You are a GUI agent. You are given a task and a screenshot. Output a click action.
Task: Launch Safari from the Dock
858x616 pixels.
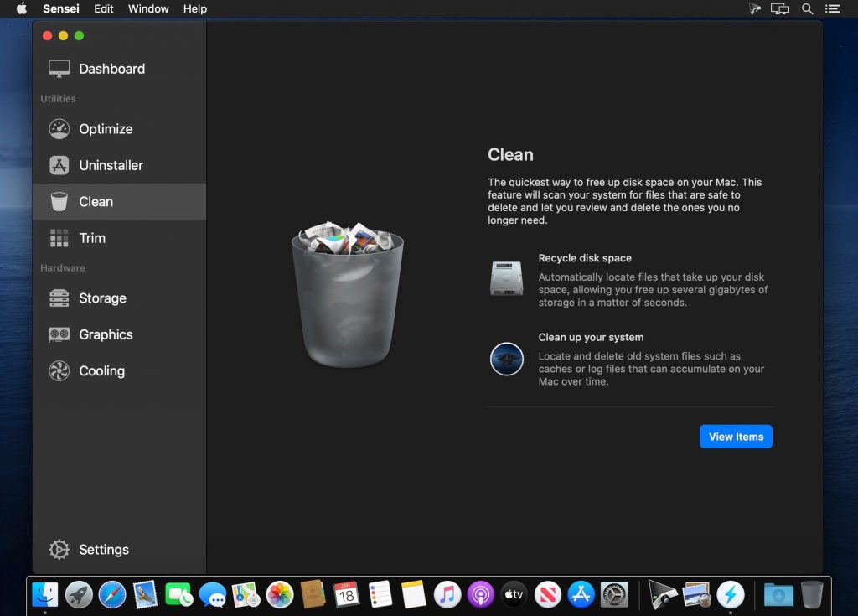[x=112, y=594]
